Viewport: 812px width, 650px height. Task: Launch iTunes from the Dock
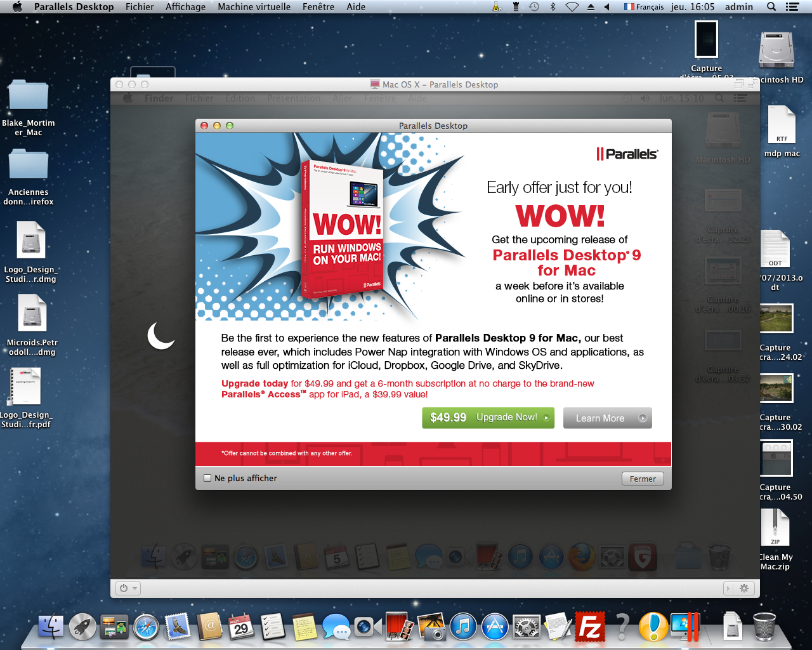[463, 627]
